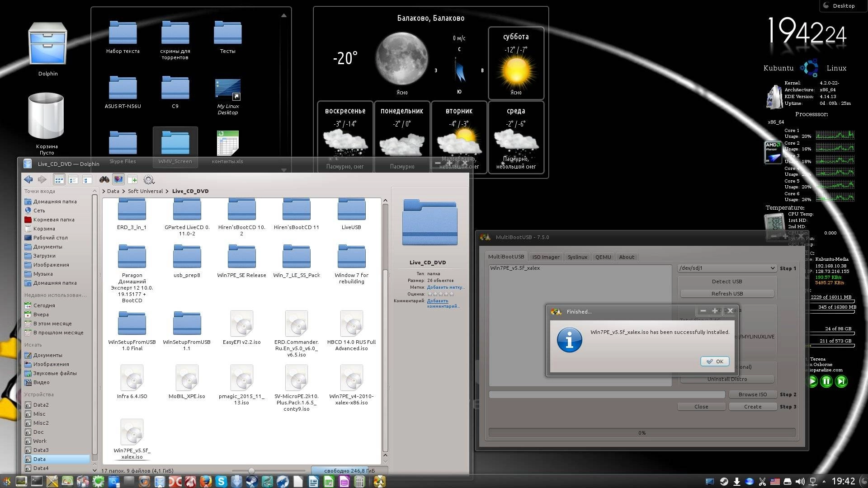Select MoBIL_XPE.iso file
The image size is (868, 488).
click(187, 382)
